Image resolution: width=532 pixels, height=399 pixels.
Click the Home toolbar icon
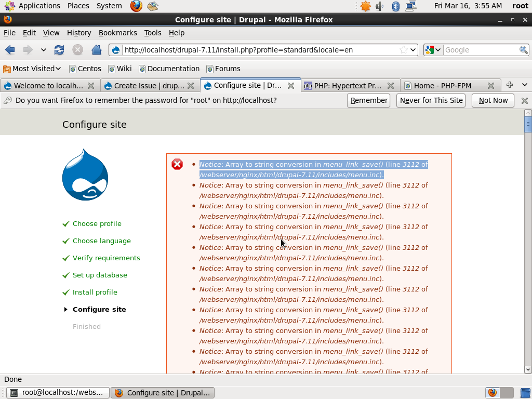(x=96, y=50)
